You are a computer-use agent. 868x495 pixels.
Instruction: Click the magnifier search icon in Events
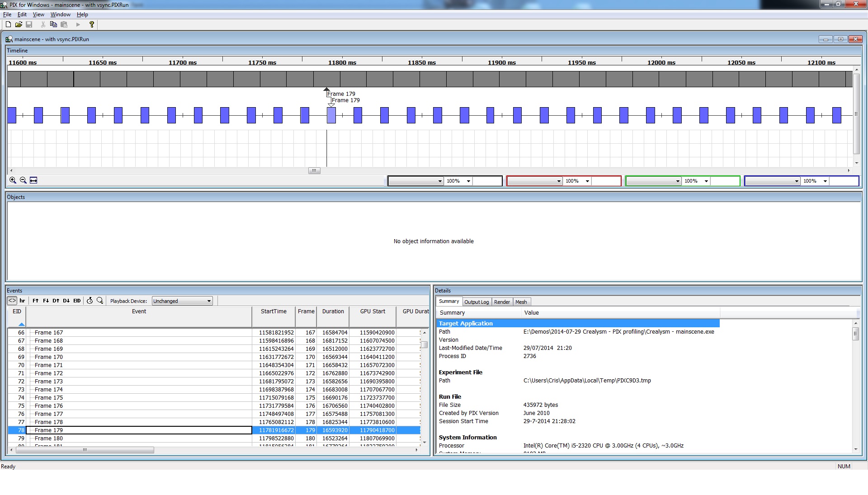tap(100, 301)
